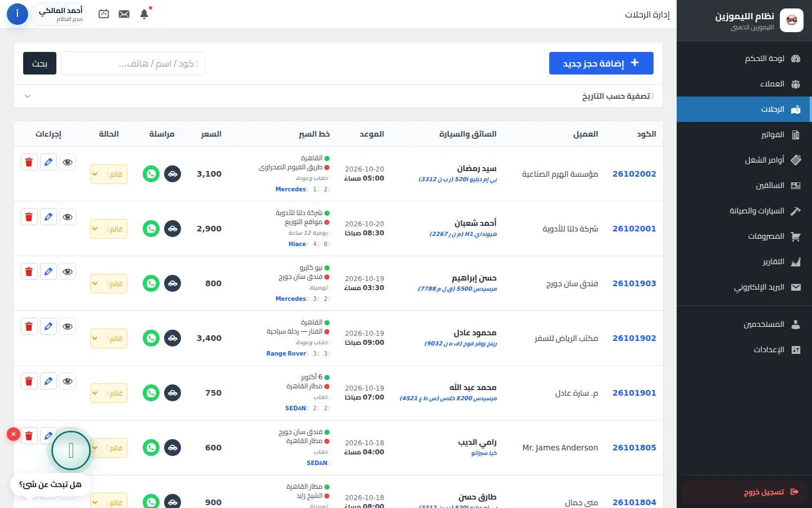Expand the تصفية حسب التاريخ filter panel
812x508 pixels.
pyautogui.click(x=338, y=96)
